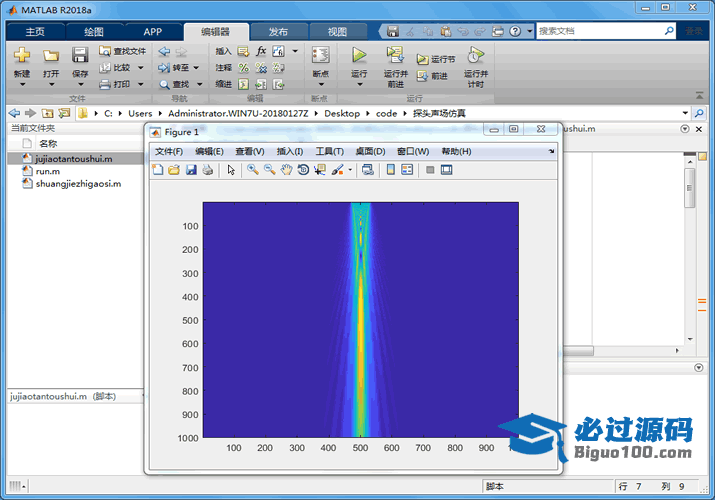Toggle the Insert Legend icon
This screenshot has height=500, width=715.
click(x=407, y=170)
